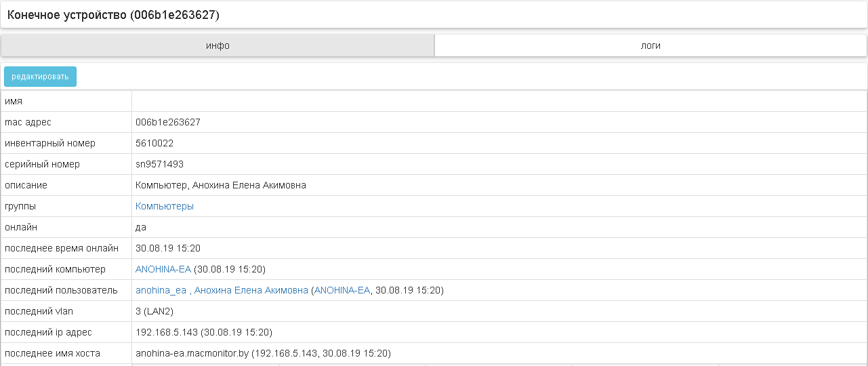Click the mac адрес value in table
This screenshot has height=366, width=868.
(x=167, y=122)
